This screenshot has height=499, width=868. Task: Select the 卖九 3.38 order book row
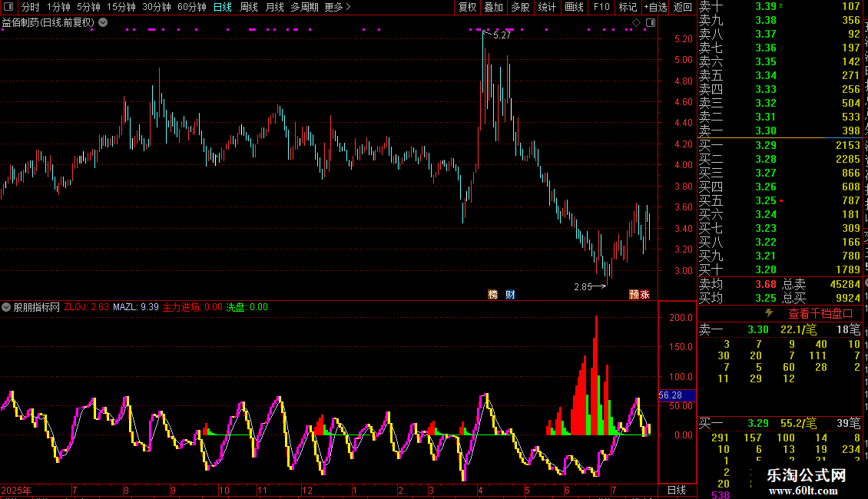tap(780, 20)
